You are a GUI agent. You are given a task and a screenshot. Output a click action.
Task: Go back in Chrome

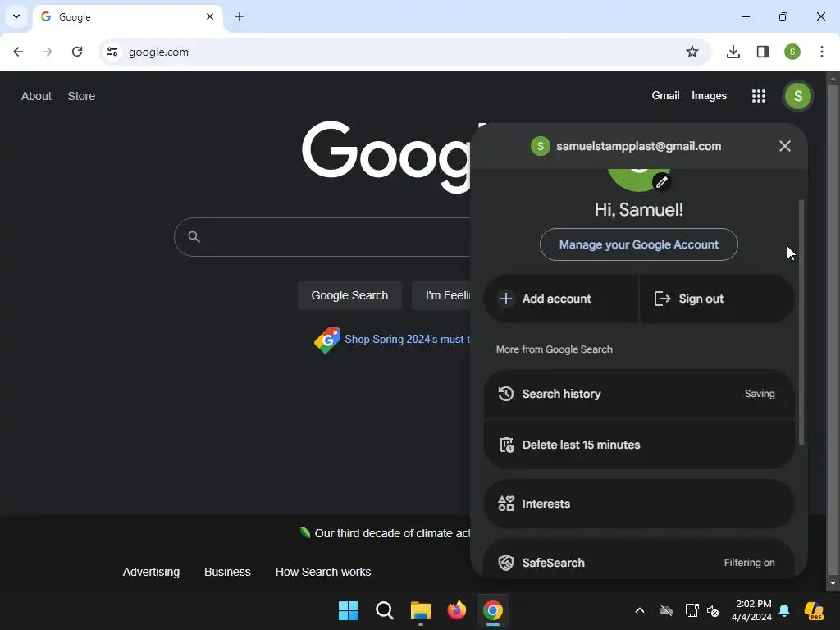(18, 52)
